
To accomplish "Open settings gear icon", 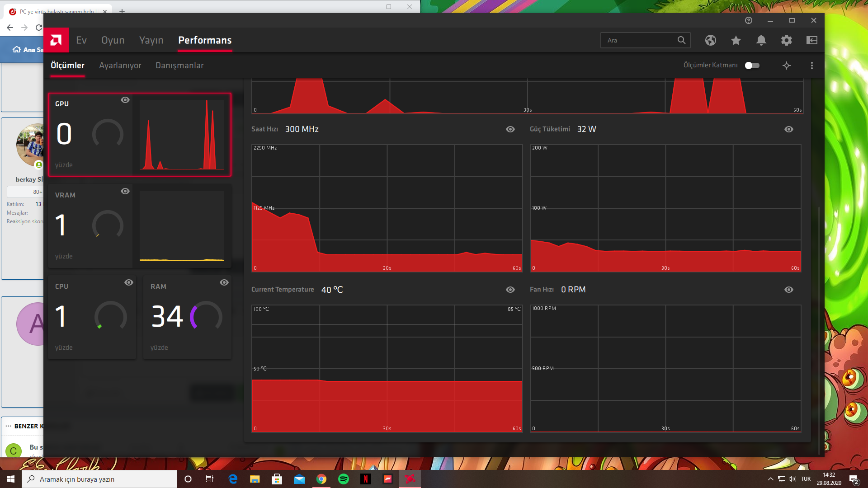I will [x=786, y=40].
